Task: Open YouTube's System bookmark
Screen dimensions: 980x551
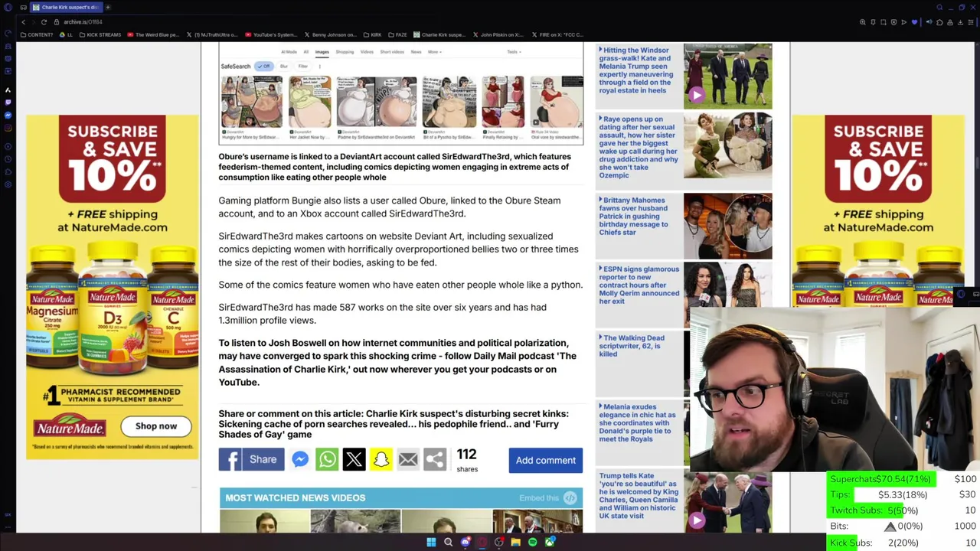Action: pyautogui.click(x=271, y=34)
